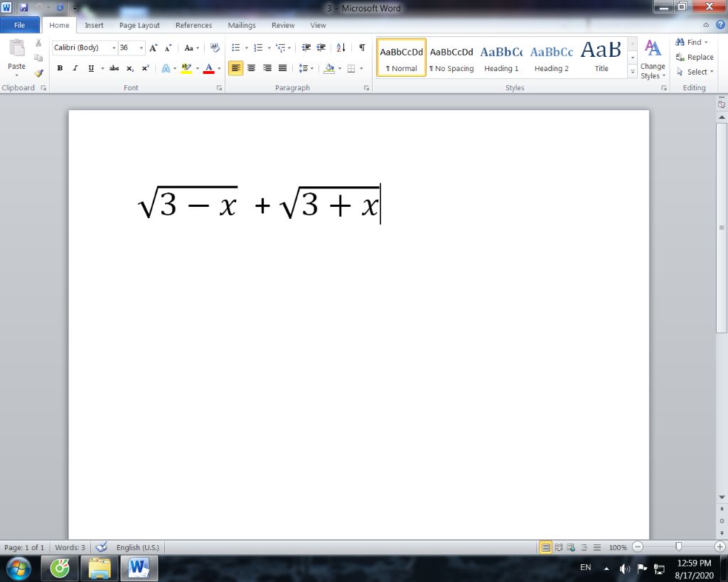Open the Font dialog launcher

pyautogui.click(x=219, y=87)
